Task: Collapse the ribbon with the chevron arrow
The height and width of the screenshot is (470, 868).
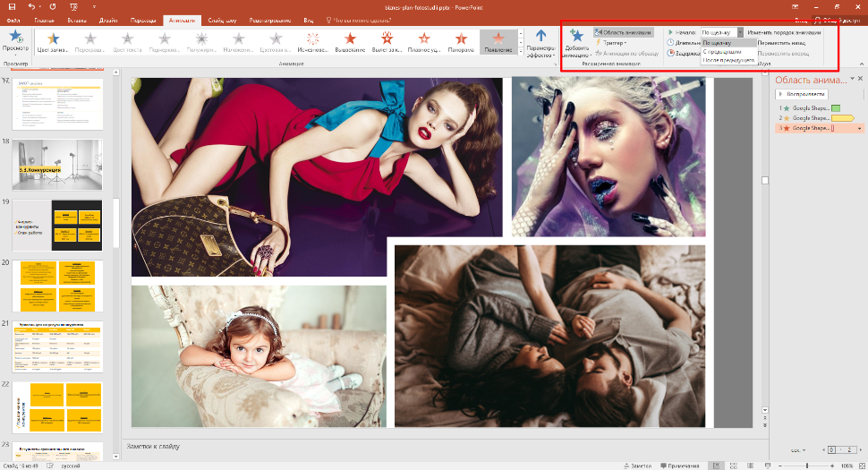Action: click(862, 64)
